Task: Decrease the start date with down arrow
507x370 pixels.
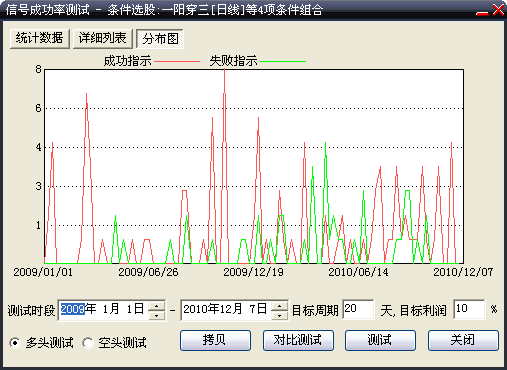Action: pos(156,315)
